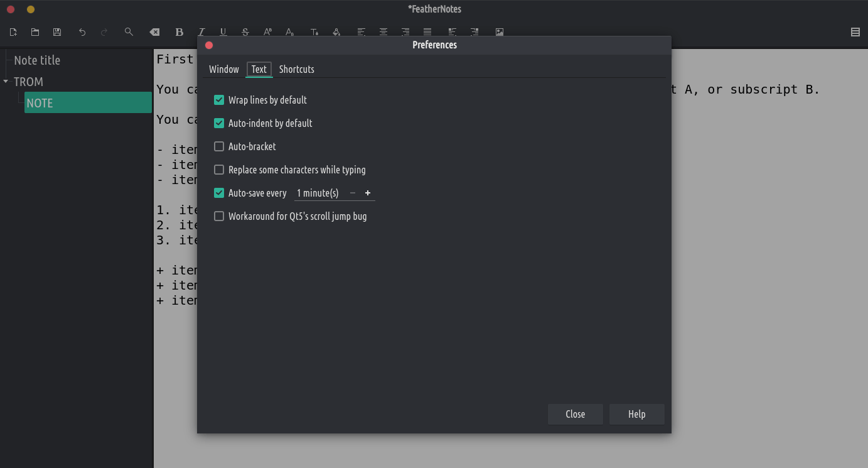This screenshot has height=468, width=868.
Task: Enable the Auto-bracket checkbox
Action: (219, 146)
